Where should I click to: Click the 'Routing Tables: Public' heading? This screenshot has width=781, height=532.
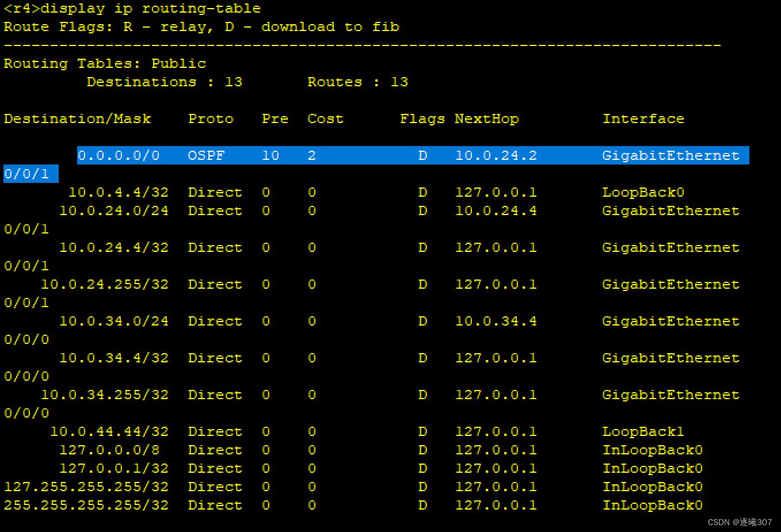pyautogui.click(x=105, y=64)
